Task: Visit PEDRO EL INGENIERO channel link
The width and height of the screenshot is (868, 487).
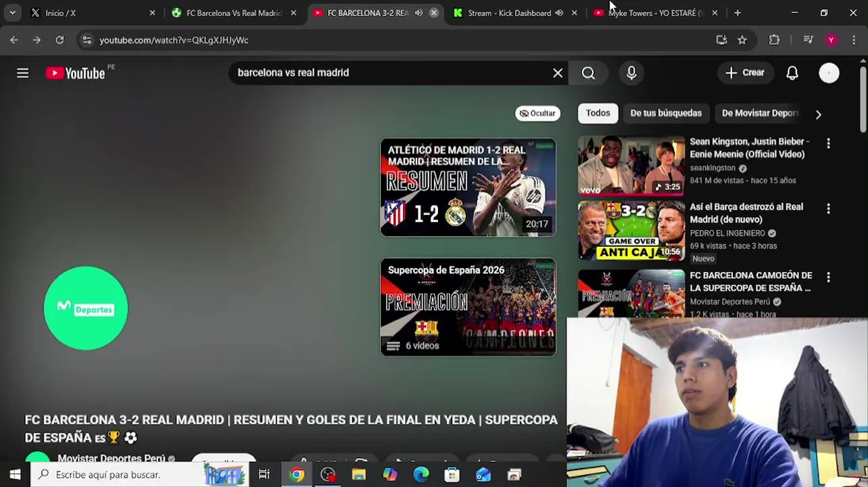Action: 727,233
